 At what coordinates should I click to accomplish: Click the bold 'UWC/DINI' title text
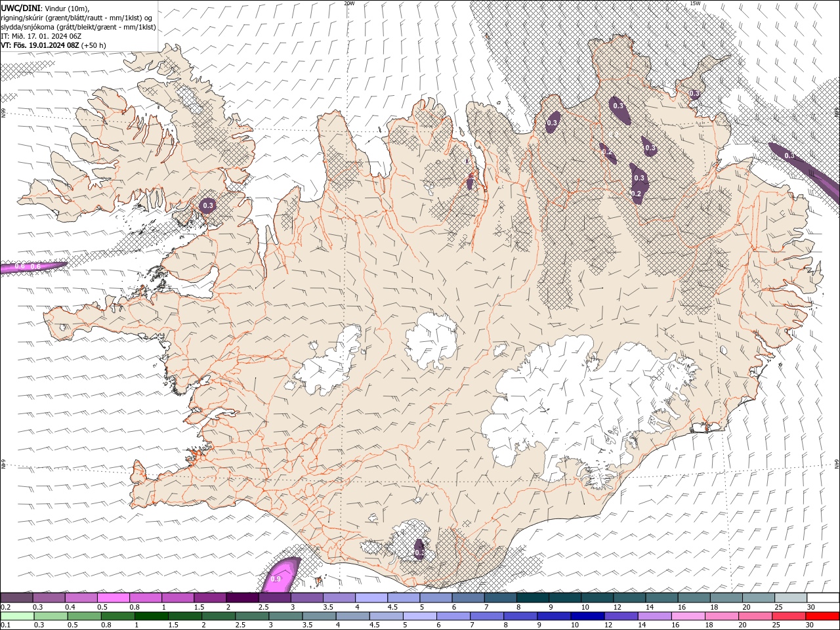point(21,8)
